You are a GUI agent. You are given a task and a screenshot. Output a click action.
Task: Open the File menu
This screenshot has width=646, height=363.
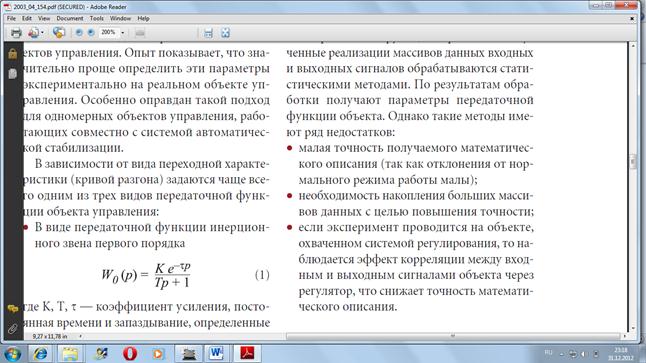click(11, 19)
